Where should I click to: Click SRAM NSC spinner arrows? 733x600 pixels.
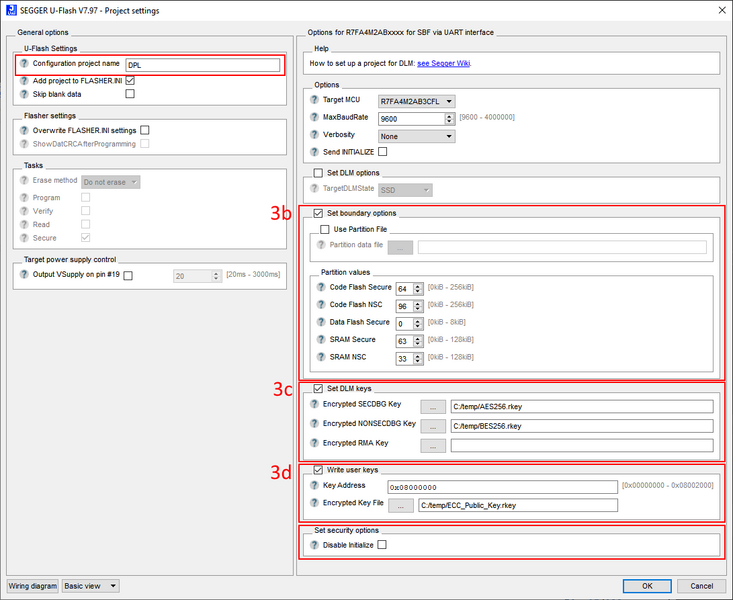point(418,359)
